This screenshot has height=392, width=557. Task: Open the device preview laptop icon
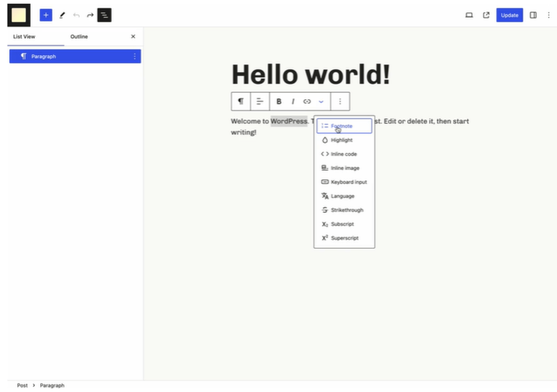click(x=469, y=15)
